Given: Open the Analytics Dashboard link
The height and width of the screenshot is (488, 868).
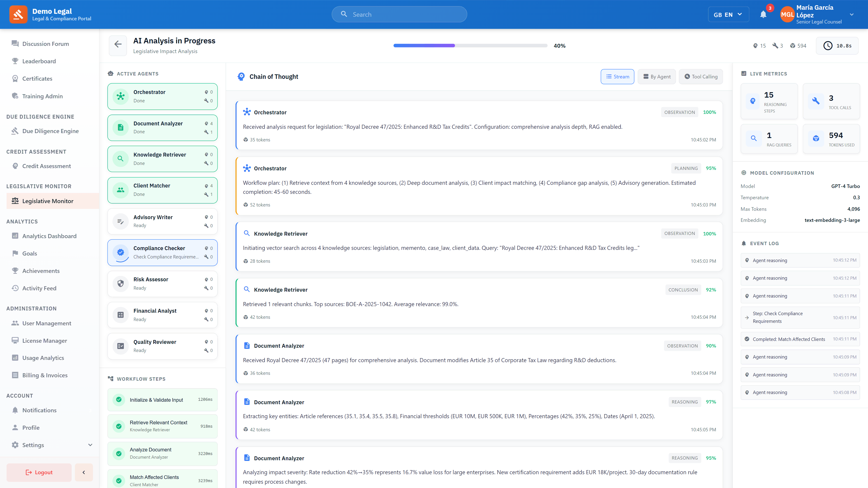Looking at the screenshot, I should pyautogui.click(x=49, y=236).
